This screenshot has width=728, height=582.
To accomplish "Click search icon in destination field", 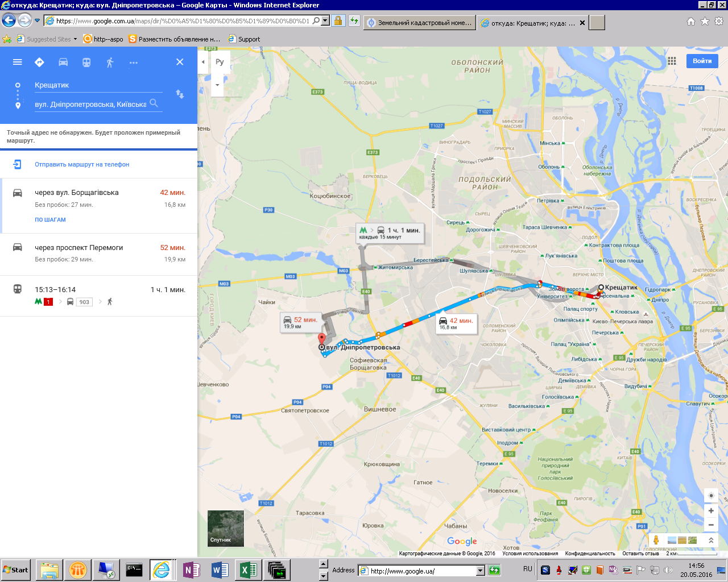I will click(x=154, y=103).
